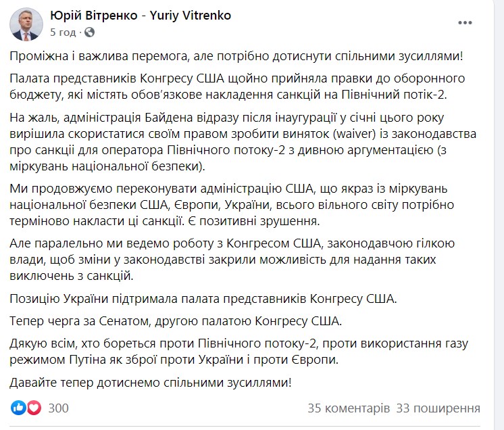This screenshot has width=504, height=430.
Task: Click the red heart Love reaction icon
Action: pos(34,408)
